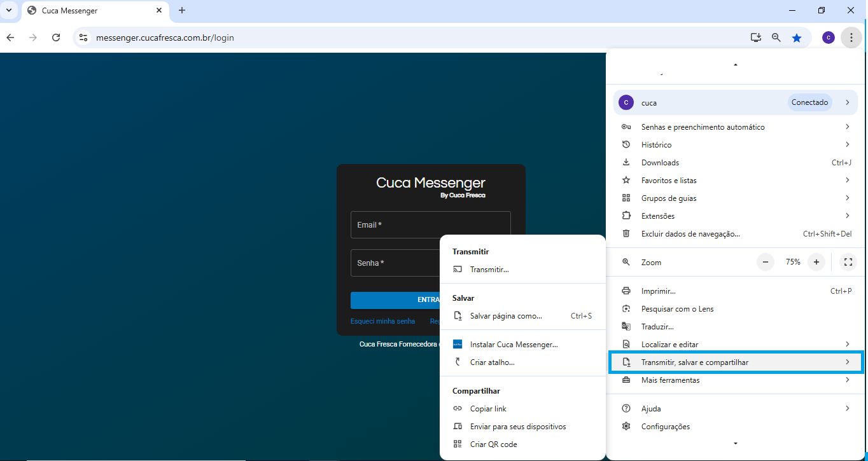Image resolution: width=868 pixels, height=461 pixels.
Task: Click the Email input field
Action: (430, 225)
